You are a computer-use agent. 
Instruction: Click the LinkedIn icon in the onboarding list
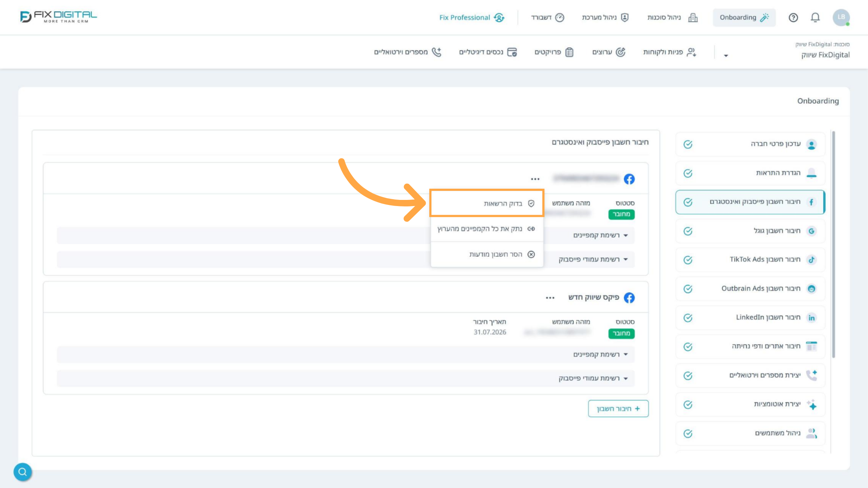(x=812, y=318)
